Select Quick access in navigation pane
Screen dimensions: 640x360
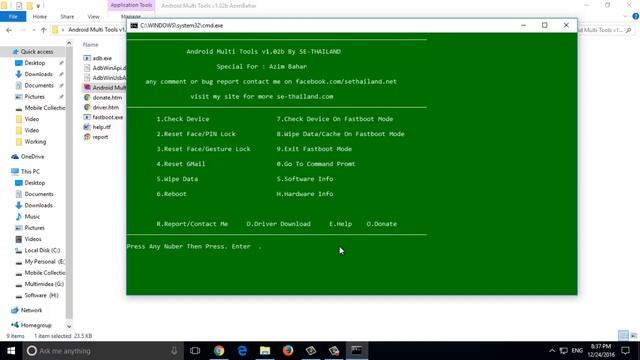(x=37, y=52)
